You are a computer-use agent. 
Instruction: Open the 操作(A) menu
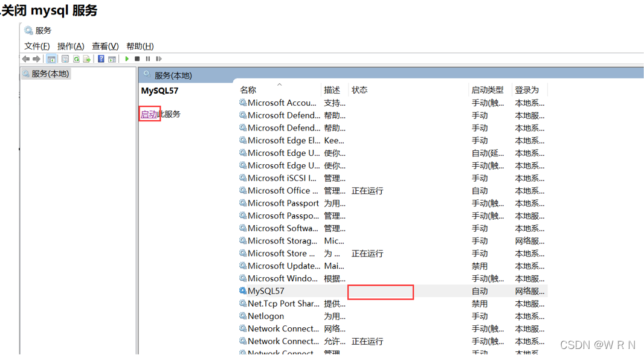(71, 46)
